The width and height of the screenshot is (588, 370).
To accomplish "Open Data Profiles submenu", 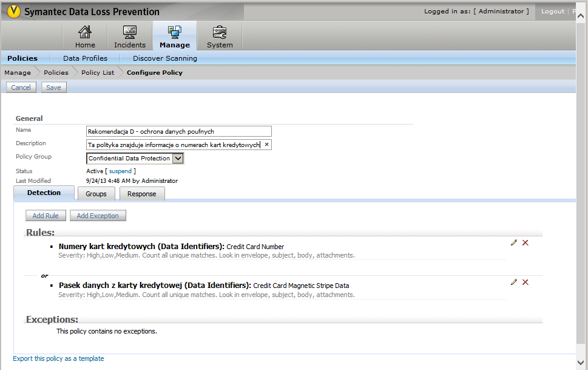I will pyautogui.click(x=85, y=58).
